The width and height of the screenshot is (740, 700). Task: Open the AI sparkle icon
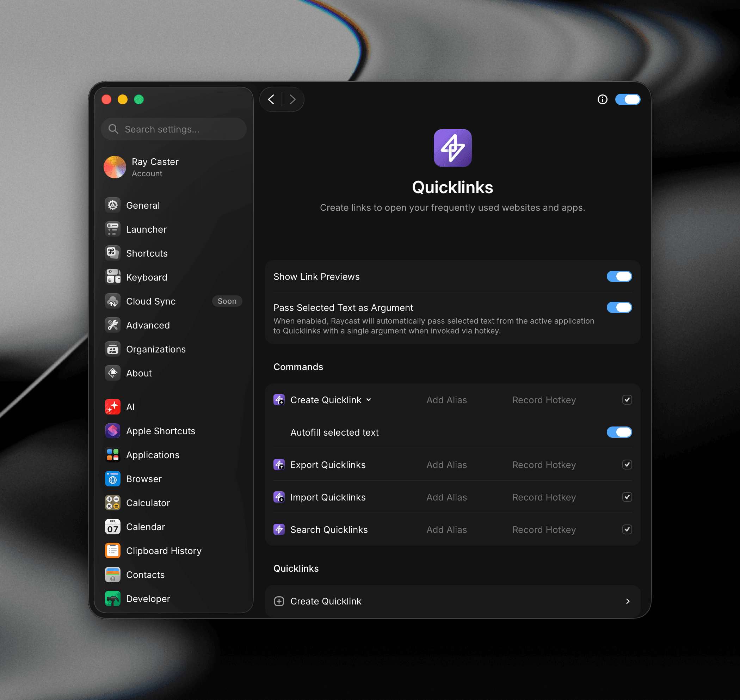click(113, 407)
